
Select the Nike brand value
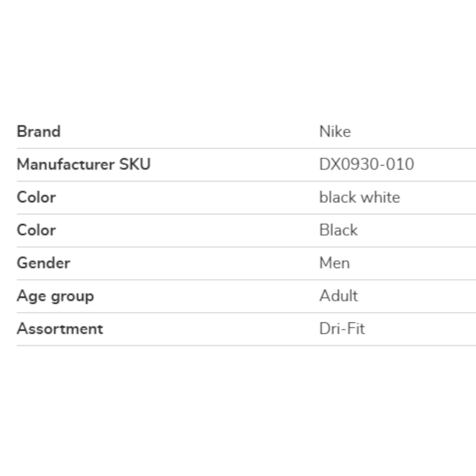(335, 131)
